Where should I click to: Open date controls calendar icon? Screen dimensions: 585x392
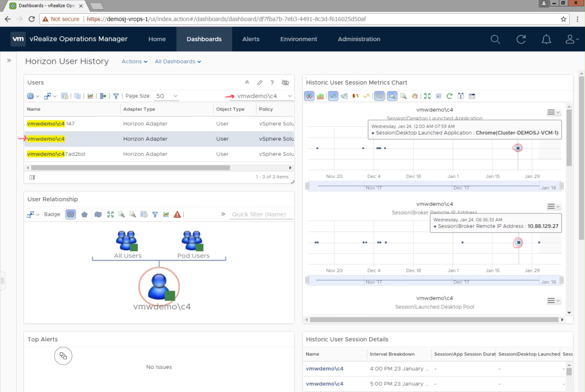pyautogui.click(x=461, y=96)
